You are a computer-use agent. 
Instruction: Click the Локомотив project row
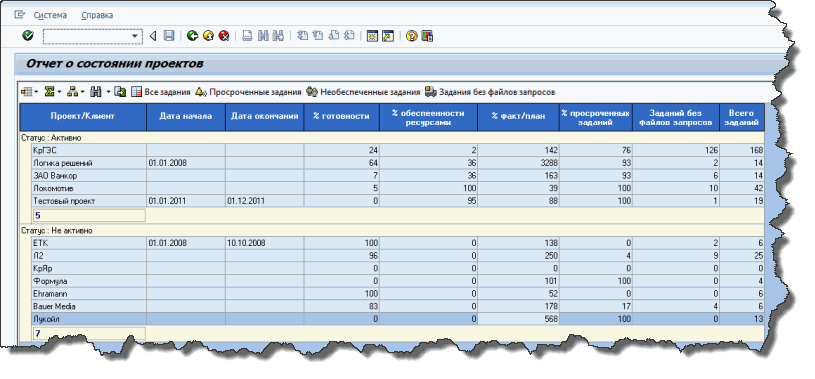[x=398, y=188]
